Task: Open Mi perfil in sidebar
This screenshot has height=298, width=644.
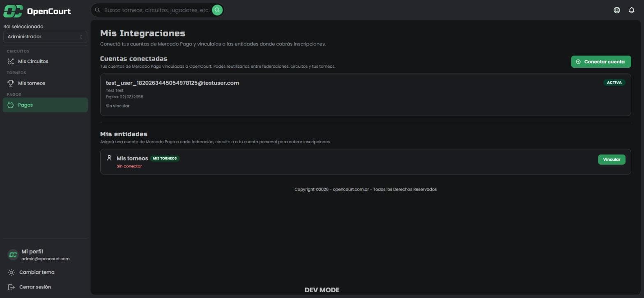Action: pyautogui.click(x=45, y=255)
